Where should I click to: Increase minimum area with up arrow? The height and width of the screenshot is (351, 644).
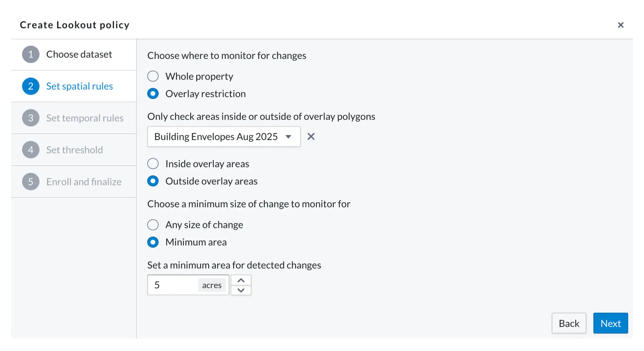[241, 280]
